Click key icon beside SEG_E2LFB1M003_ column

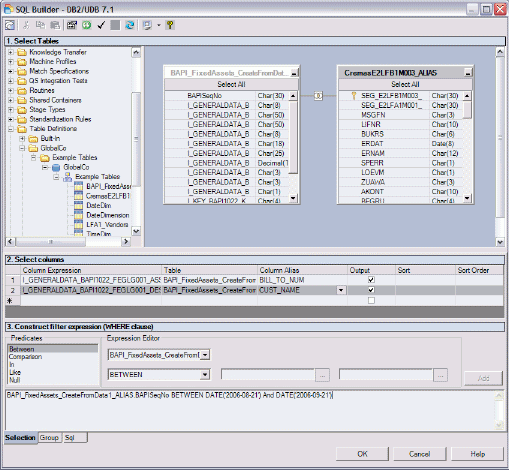point(354,96)
